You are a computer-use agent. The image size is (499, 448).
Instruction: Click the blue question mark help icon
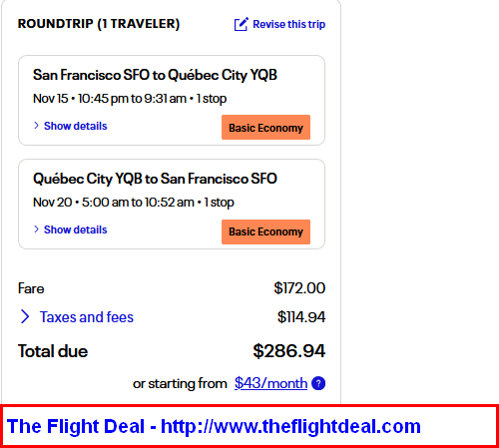(318, 383)
